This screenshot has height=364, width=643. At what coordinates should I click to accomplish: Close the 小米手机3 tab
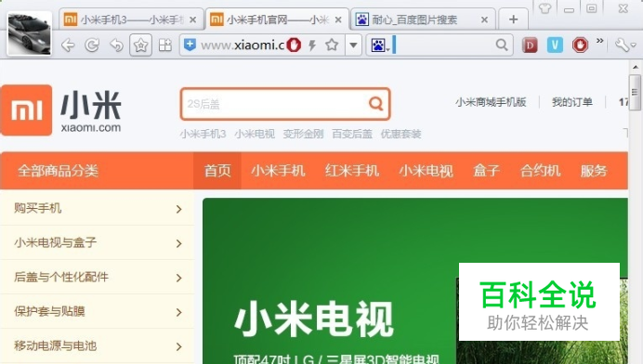[192, 19]
